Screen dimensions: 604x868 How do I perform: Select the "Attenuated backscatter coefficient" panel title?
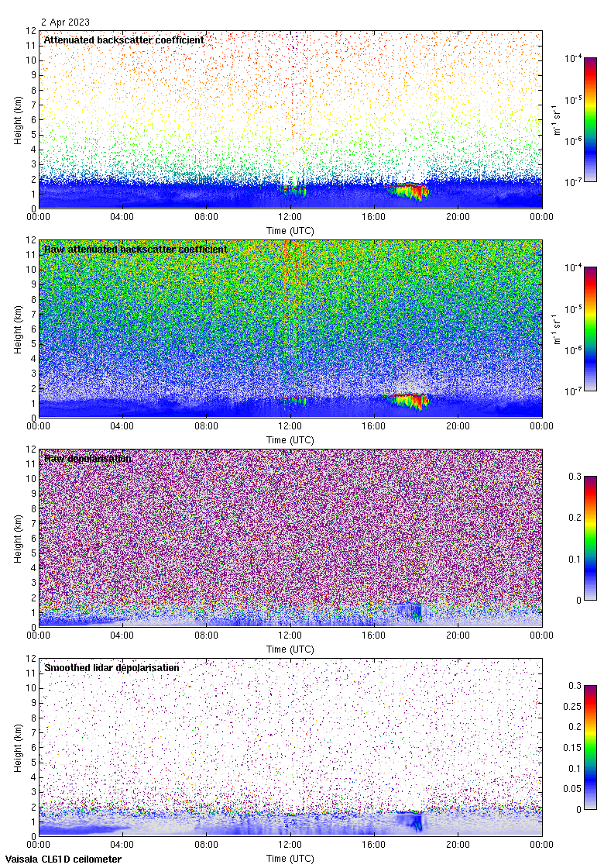point(124,40)
